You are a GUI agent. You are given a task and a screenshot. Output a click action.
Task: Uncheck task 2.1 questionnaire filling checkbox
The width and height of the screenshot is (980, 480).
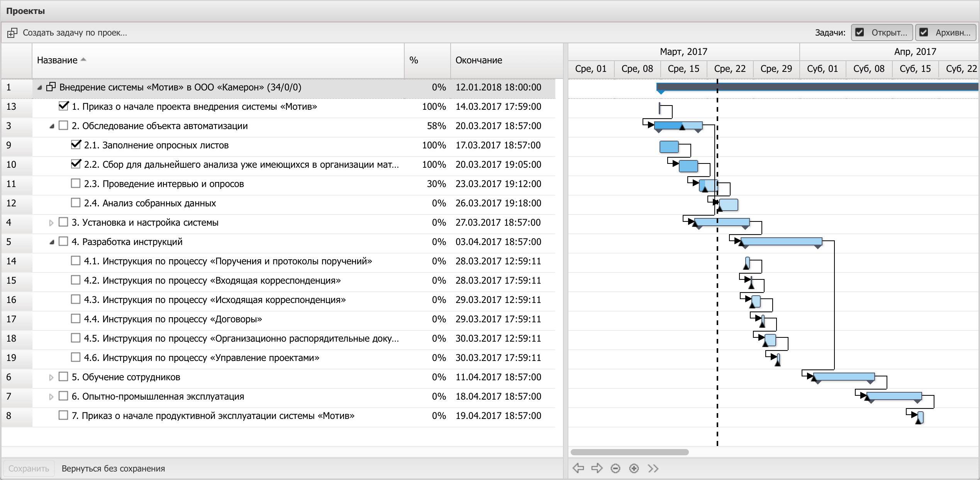coord(76,145)
